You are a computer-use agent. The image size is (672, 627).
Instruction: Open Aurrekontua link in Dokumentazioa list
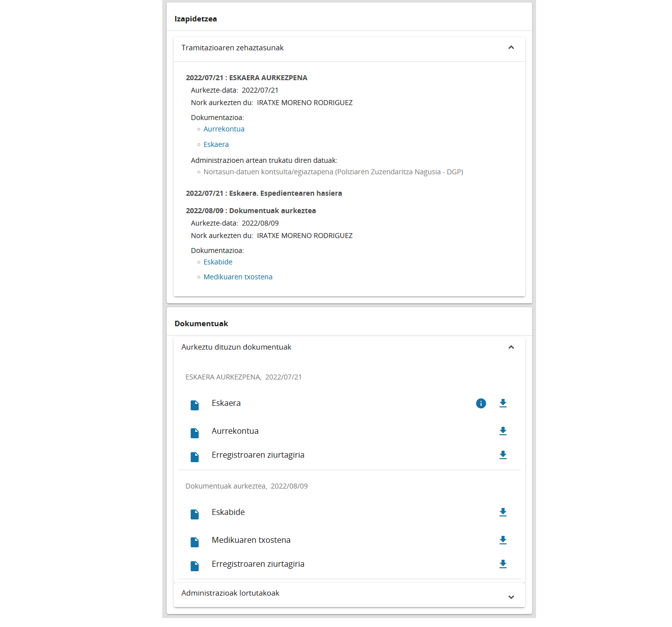click(x=224, y=129)
